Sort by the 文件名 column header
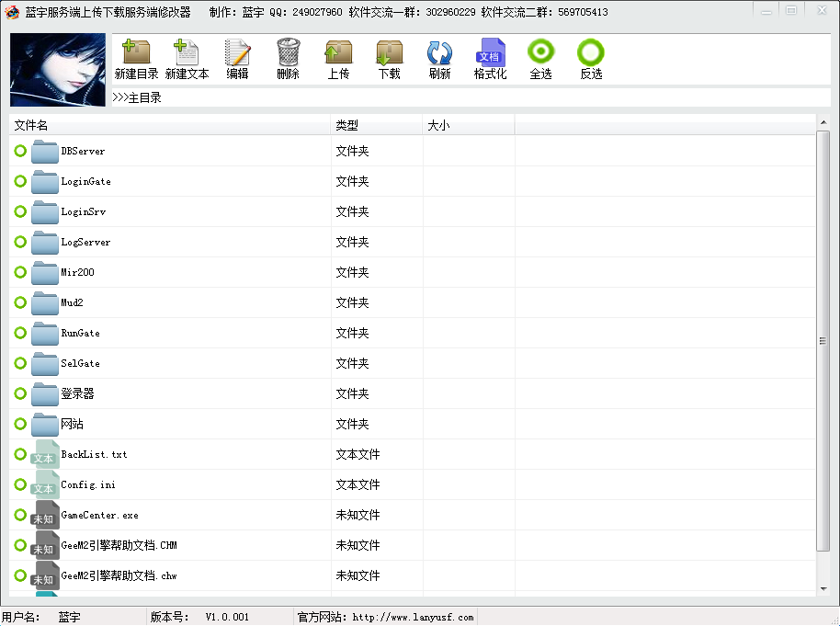The width and height of the screenshot is (840, 626). 170,125
